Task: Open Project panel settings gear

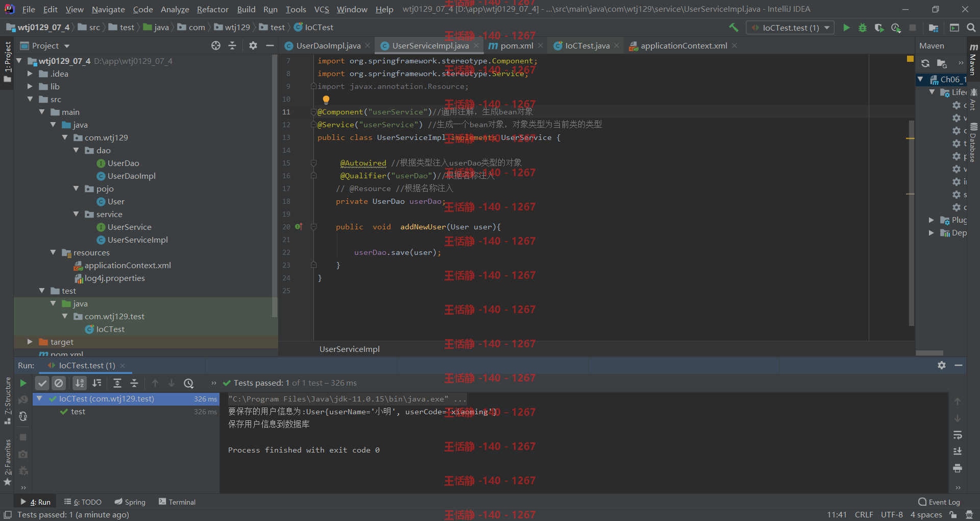Action: click(x=253, y=45)
